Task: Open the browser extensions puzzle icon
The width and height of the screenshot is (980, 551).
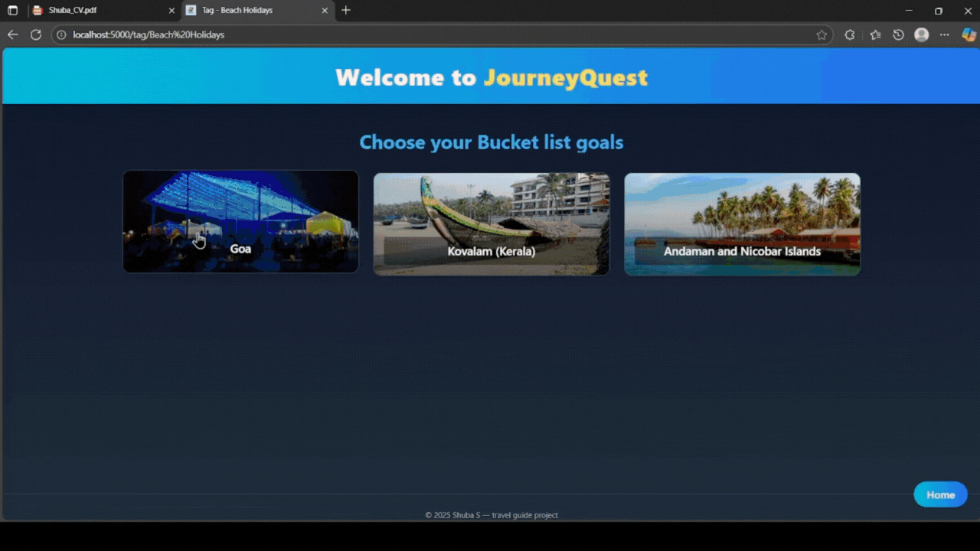Action: (850, 34)
